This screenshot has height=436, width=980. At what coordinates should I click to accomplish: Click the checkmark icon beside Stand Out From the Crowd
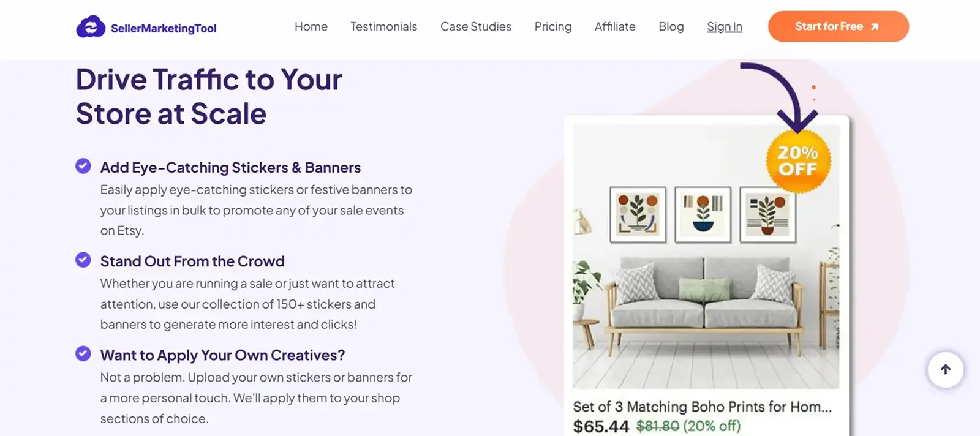[x=83, y=259]
